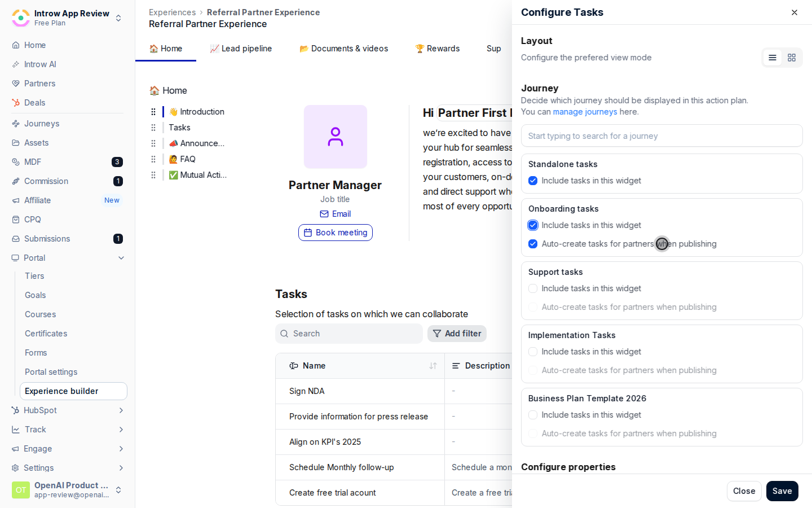The width and height of the screenshot is (812, 508).
Task: Click the tasks Search field
Action: (x=348, y=334)
